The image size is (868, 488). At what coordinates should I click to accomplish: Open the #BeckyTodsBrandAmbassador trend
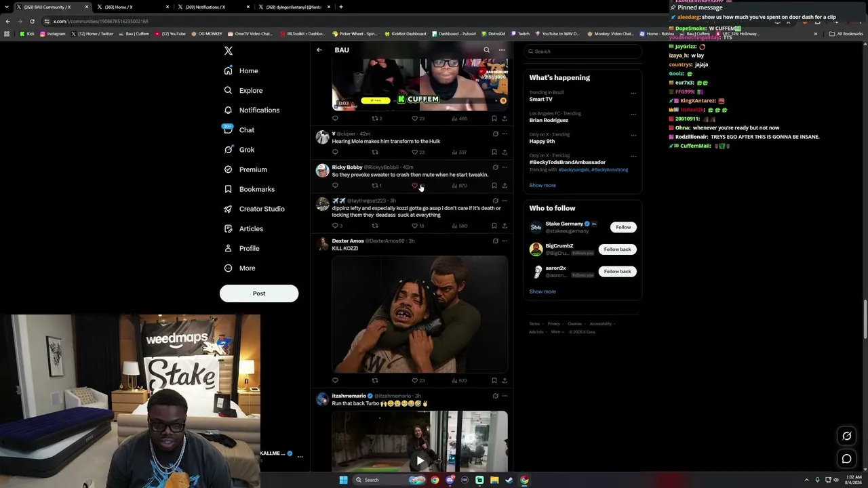click(x=568, y=163)
